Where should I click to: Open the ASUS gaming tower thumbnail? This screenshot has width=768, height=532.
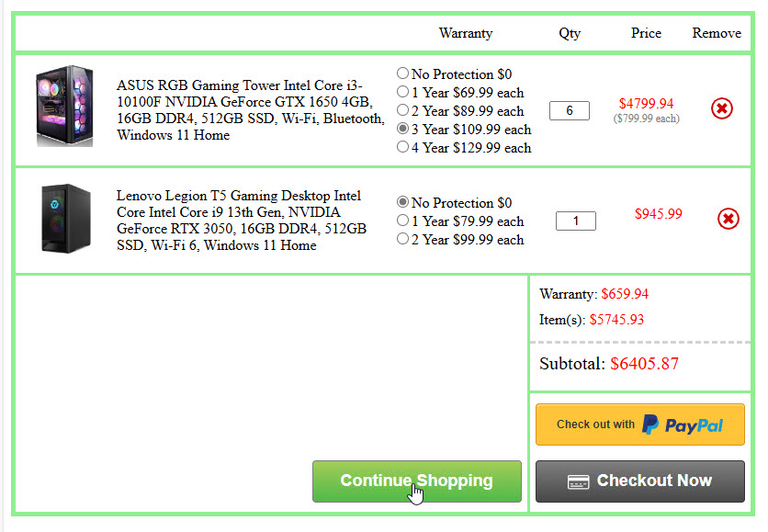[x=64, y=106]
